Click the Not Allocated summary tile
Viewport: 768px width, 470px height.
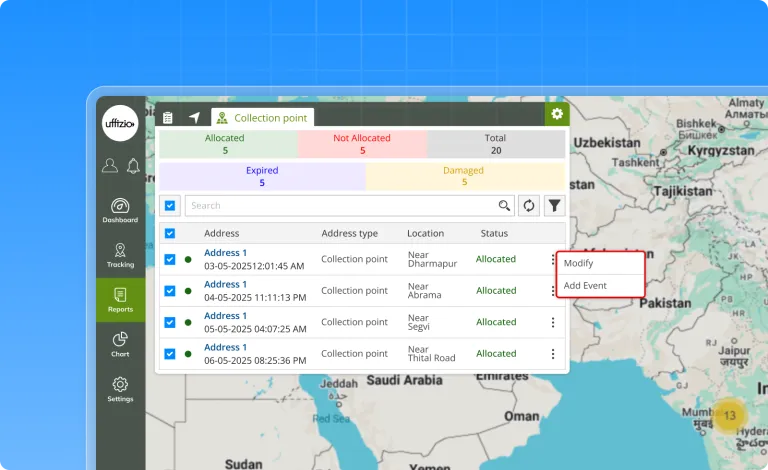tap(362, 144)
